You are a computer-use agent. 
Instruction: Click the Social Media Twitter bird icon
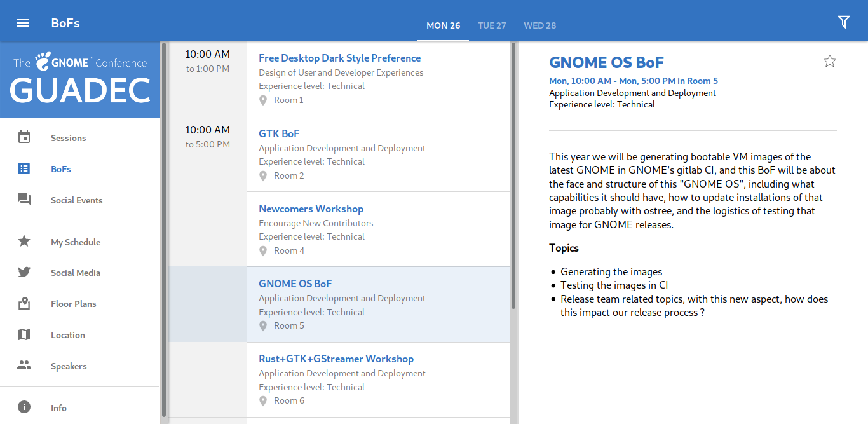pyautogui.click(x=24, y=272)
